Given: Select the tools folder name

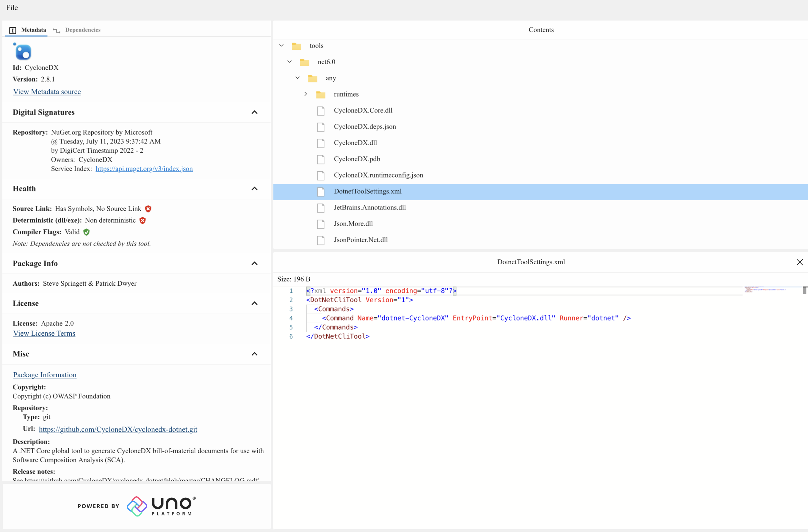Looking at the screenshot, I should tap(317, 46).
